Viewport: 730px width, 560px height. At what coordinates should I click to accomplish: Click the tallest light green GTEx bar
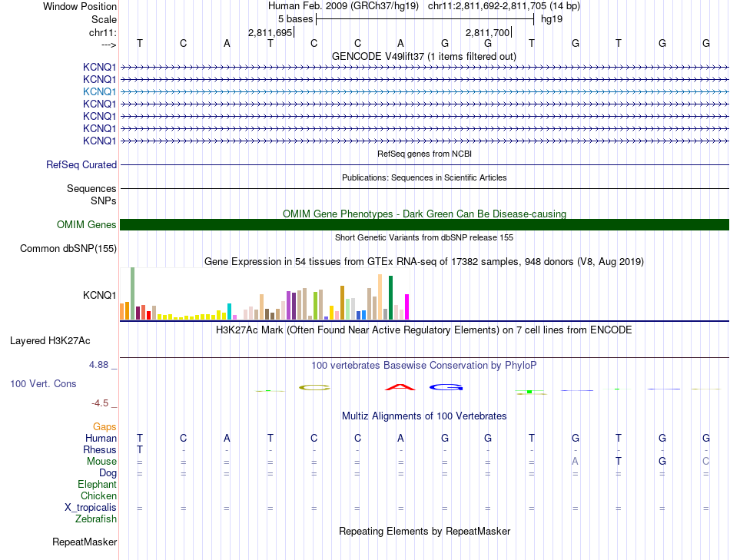pos(133,293)
